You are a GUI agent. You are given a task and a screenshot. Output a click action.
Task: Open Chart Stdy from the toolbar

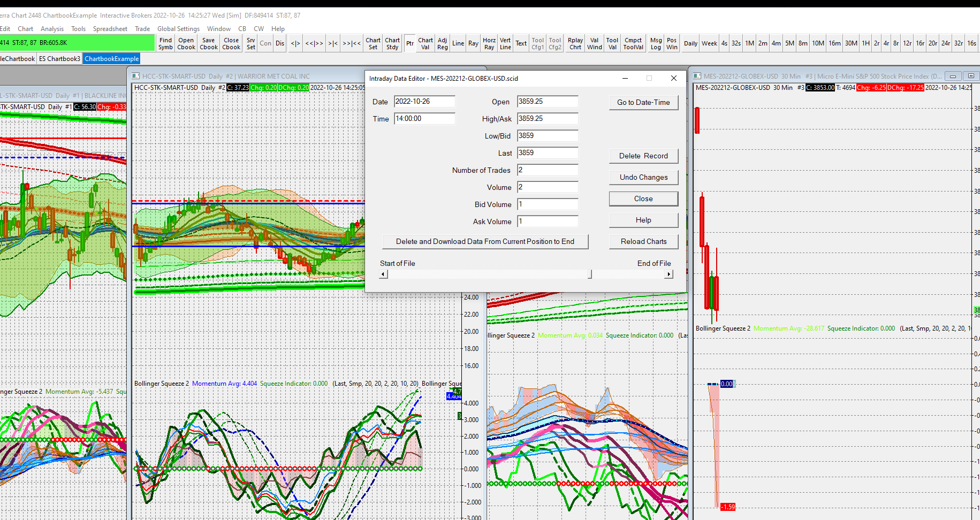click(x=392, y=43)
